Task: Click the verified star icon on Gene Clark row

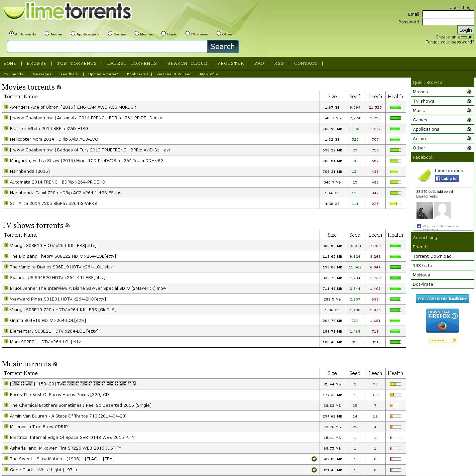Action: coord(314,470)
